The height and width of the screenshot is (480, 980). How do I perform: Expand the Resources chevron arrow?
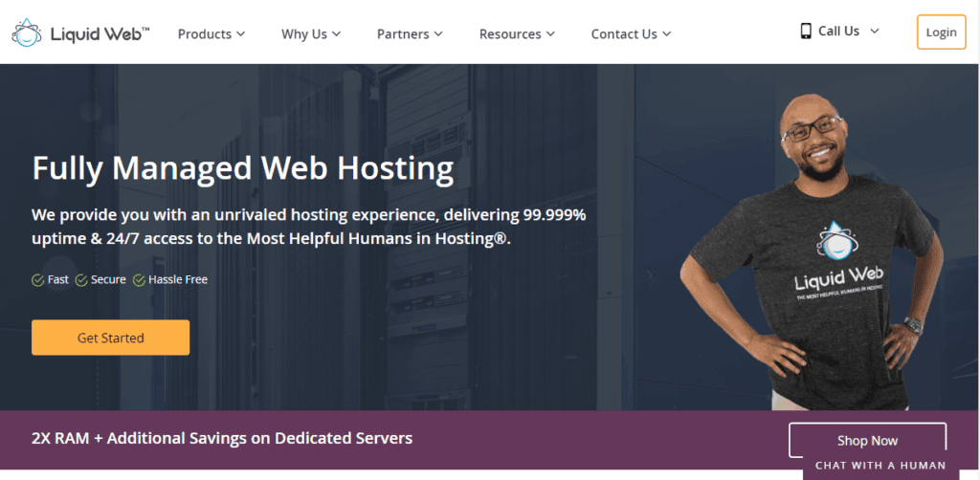[550, 34]
